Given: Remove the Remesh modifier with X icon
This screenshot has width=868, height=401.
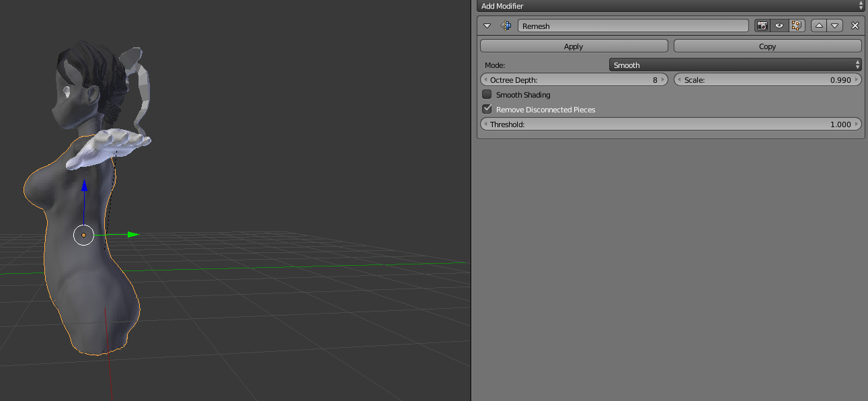Looking at the screenshot, I should [x=855, y=26].
